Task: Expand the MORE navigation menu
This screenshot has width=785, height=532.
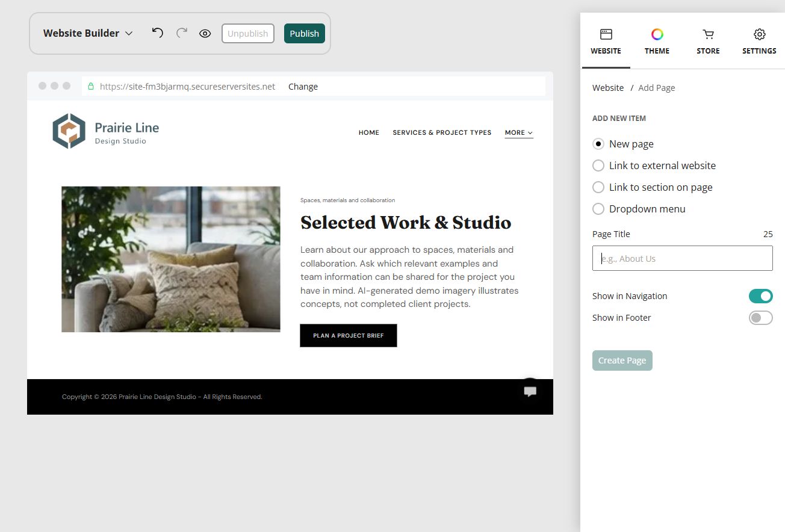Action: (x=519, y=132)
